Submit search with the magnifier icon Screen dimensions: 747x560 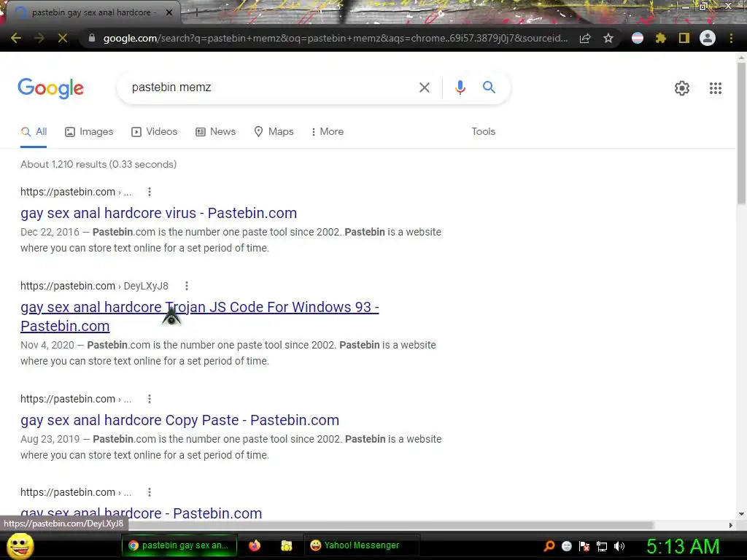[x=489, y=87]
